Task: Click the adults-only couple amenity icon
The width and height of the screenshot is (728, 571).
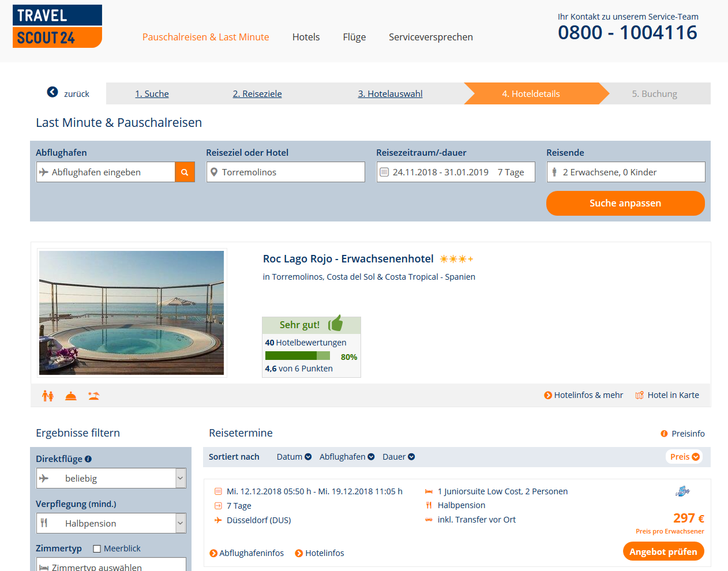Action: tap(48, 396)
